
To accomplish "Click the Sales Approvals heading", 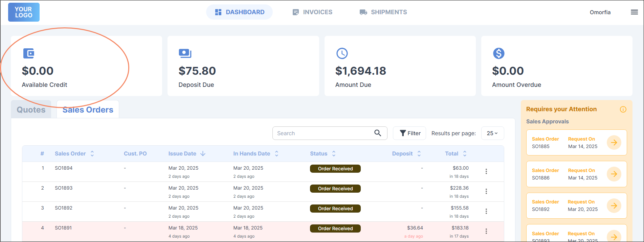I will 548,121.
